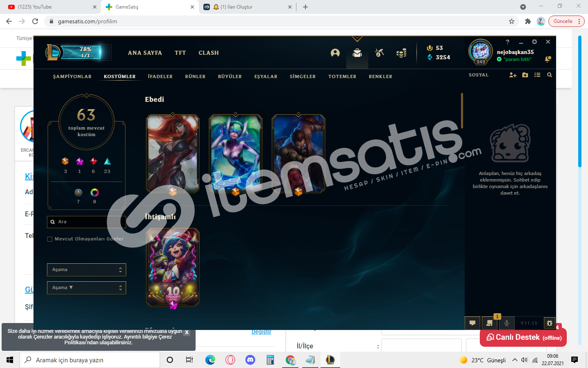588x368 pixels.
Task: Open the bug report icon
Action: coord(550,323)
